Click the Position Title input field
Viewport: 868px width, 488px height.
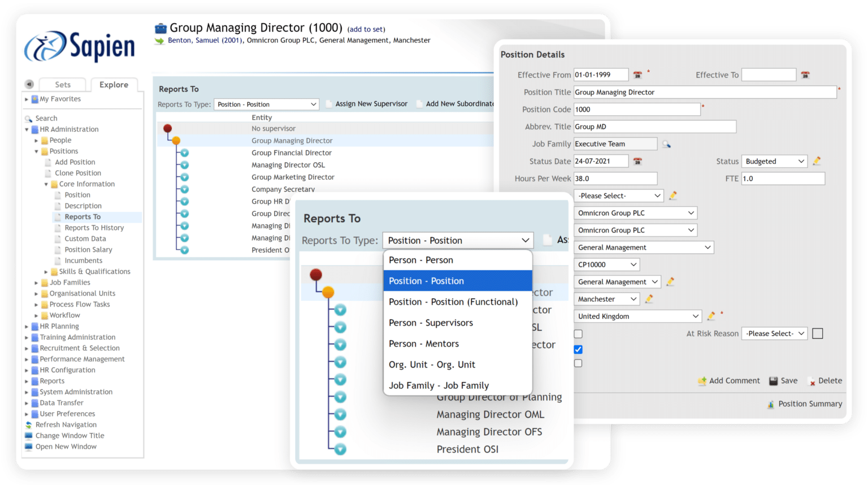[705, 92]
